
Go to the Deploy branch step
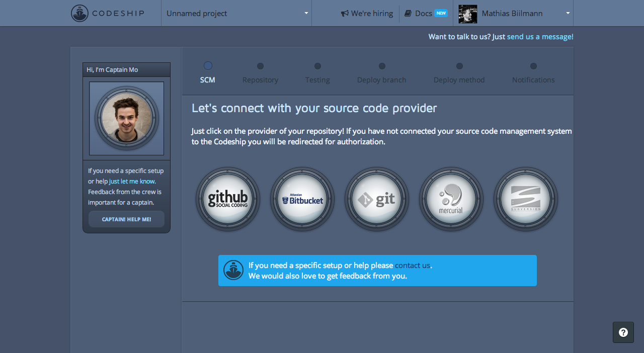(x=382, y=80)
